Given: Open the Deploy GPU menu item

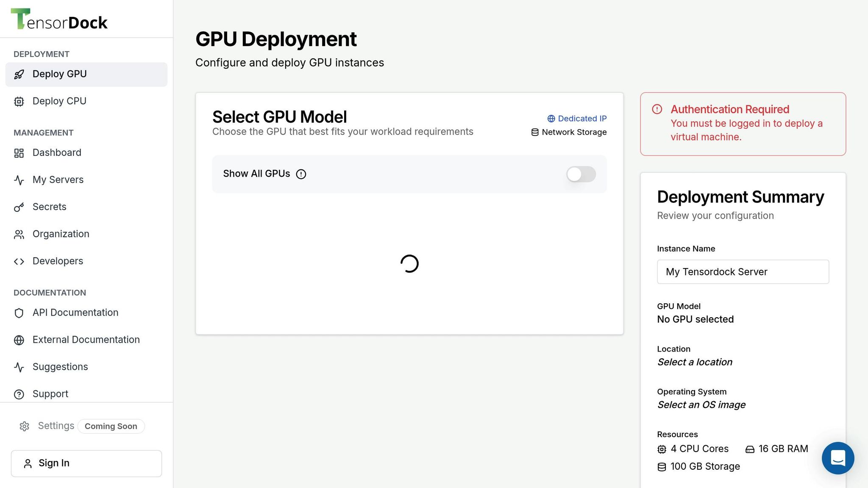Looking at the screenshot, I should 86,75.
